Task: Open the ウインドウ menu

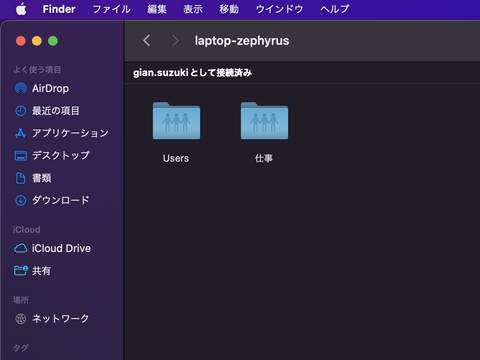Action: pyautogui.click(x=279, y=9)
